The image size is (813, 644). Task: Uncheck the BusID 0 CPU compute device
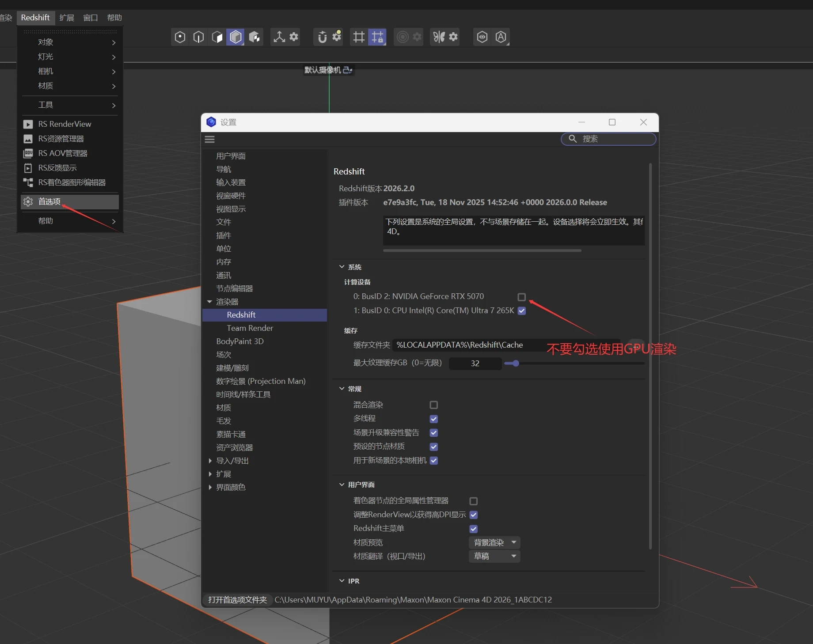[521, 311]
